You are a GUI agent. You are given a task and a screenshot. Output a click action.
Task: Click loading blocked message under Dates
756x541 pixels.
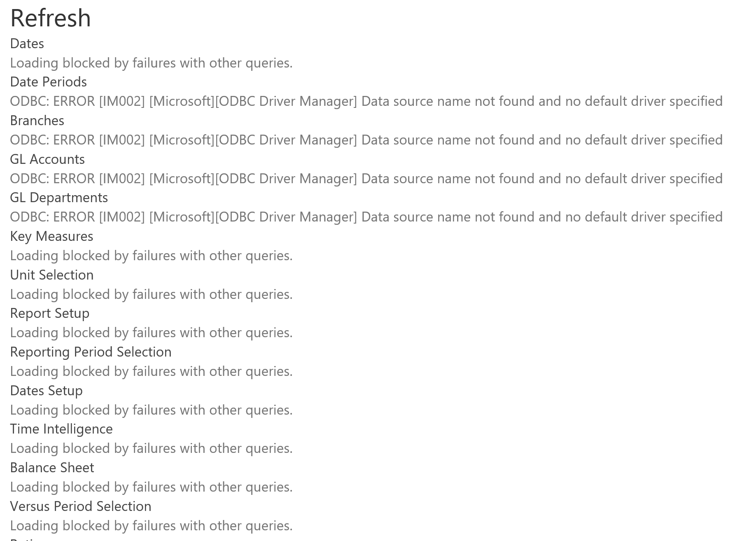[x=152, y=63]
